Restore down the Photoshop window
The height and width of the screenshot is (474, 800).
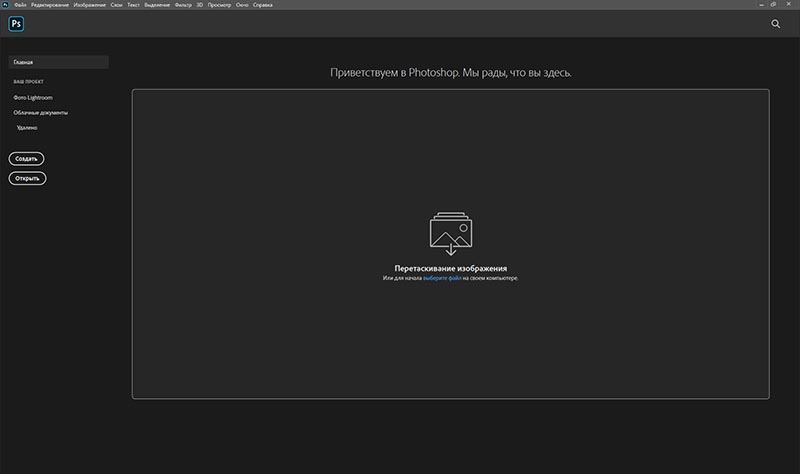[x=773, y=5]
